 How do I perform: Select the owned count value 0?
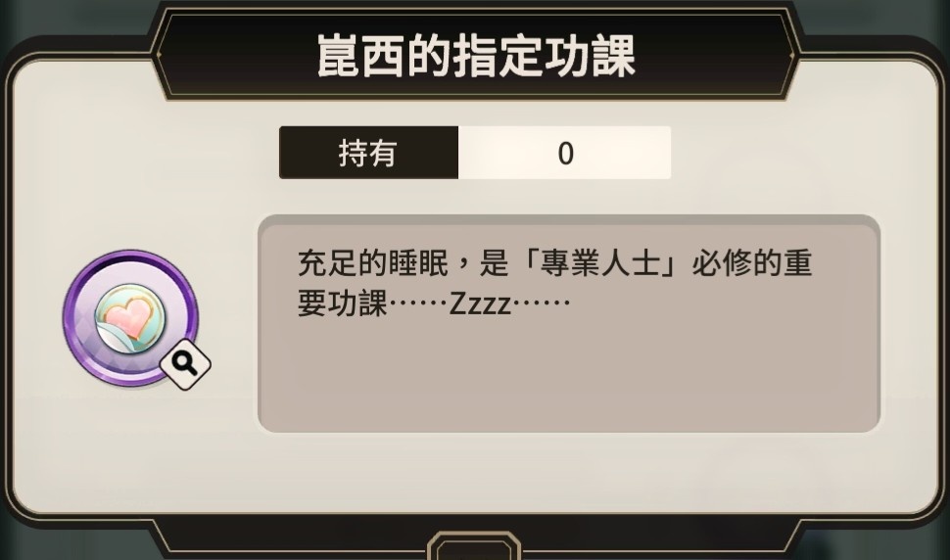[565, 153]
